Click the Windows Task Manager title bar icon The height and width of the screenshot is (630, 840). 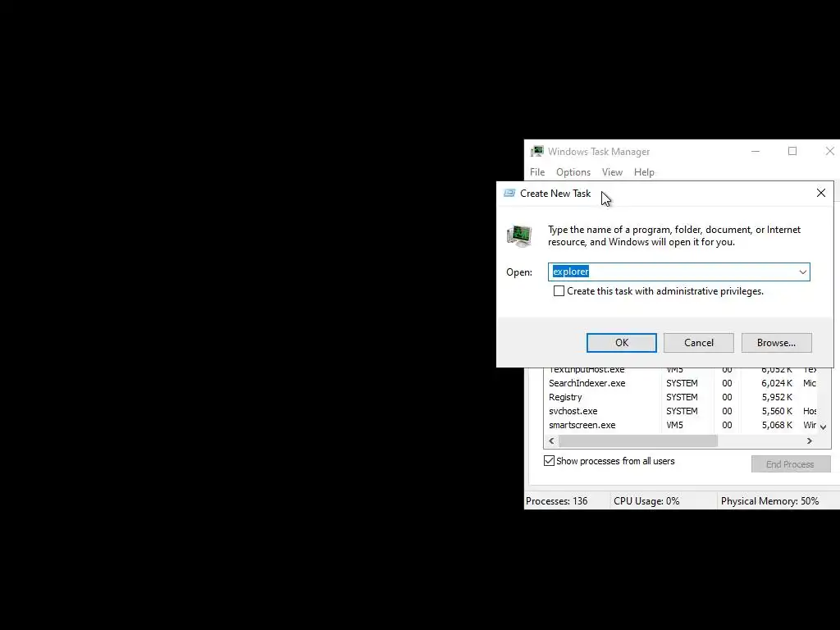[536, 152]
